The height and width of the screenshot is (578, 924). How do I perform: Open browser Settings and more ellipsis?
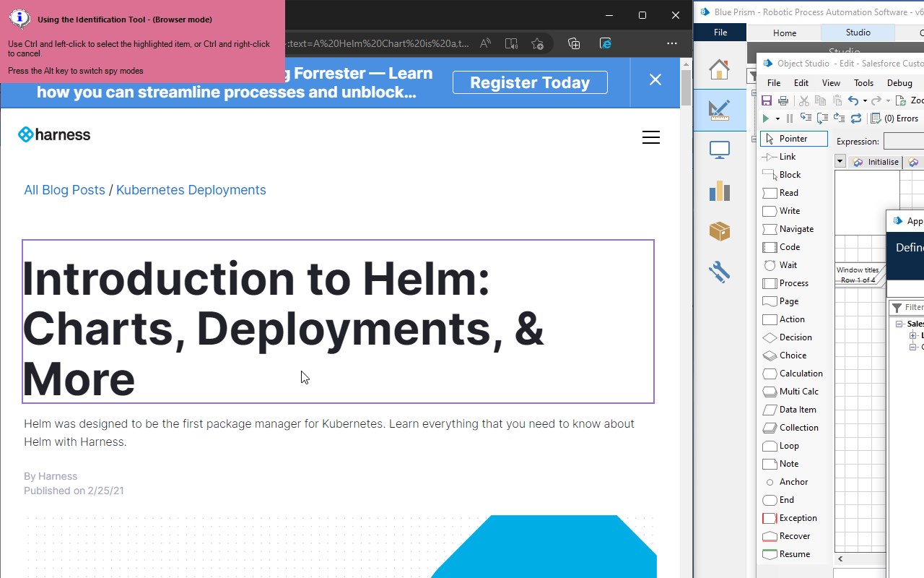(672, 43)
